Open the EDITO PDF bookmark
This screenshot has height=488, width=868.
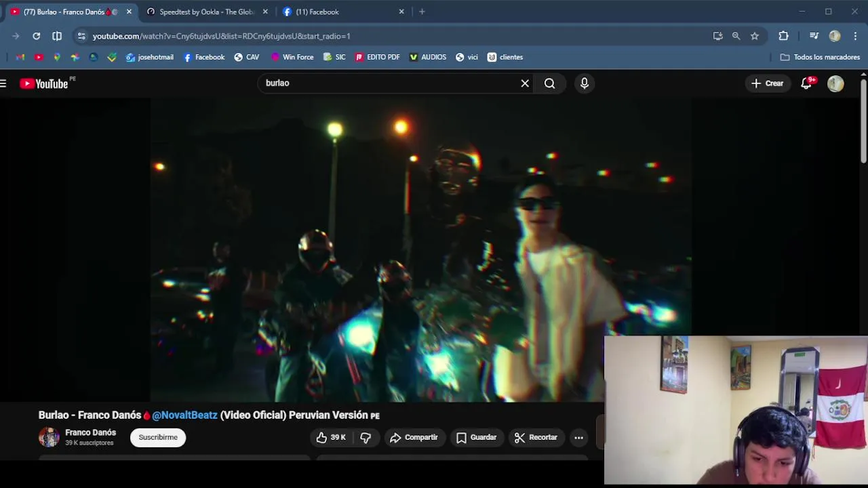(x=377, y=57)
